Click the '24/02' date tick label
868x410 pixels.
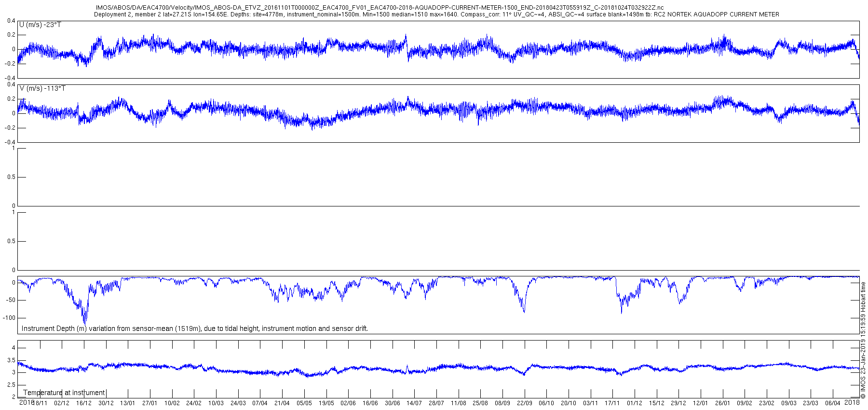[x=194, y=403]
